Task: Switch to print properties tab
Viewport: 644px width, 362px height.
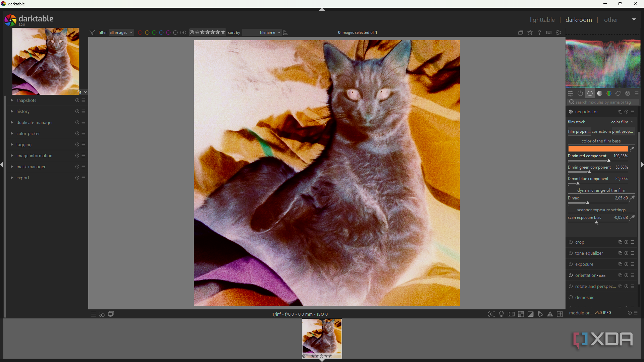Action: pos(623,131)
